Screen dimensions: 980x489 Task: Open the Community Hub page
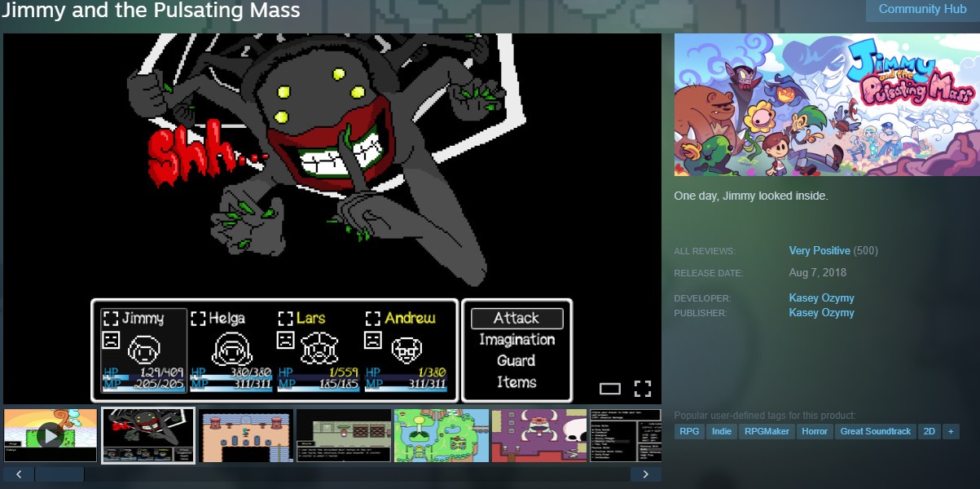[922, 10]
